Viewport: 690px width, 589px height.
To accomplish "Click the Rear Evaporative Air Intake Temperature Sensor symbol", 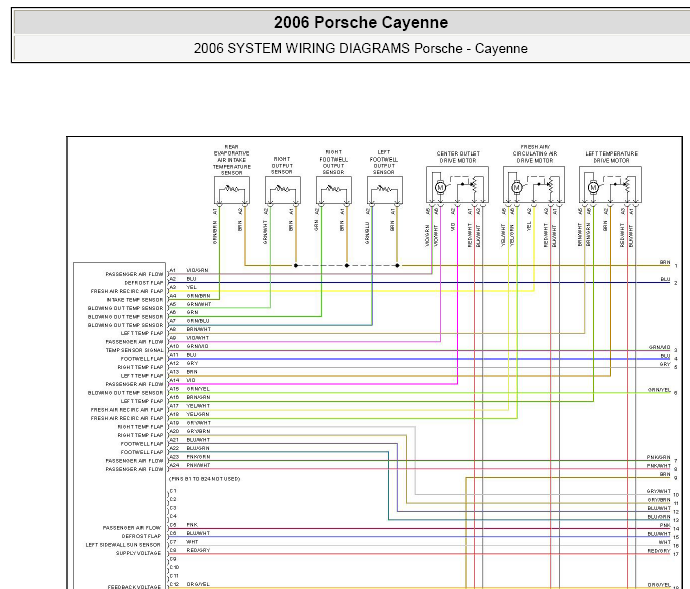I will [x=232, y=190].
